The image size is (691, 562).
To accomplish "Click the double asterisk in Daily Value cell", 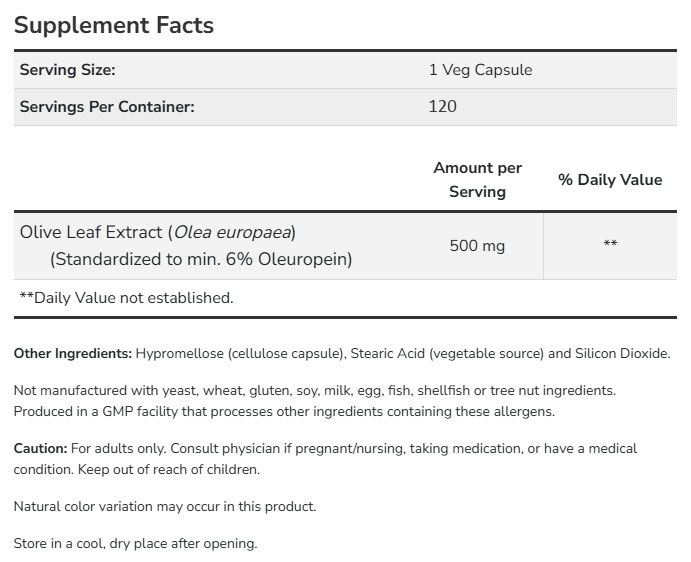I will 610,244.
